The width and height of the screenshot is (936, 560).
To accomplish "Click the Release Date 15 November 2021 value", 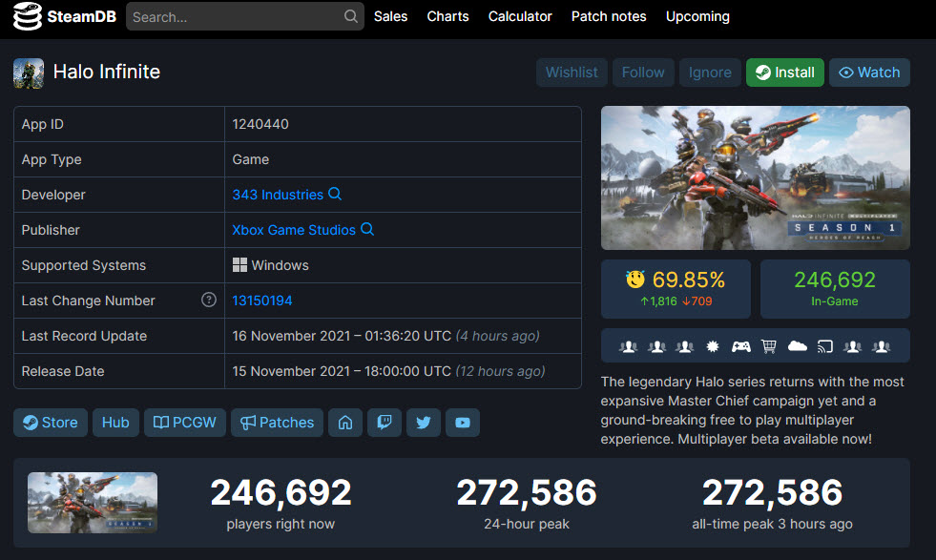I will coord(342,371).
